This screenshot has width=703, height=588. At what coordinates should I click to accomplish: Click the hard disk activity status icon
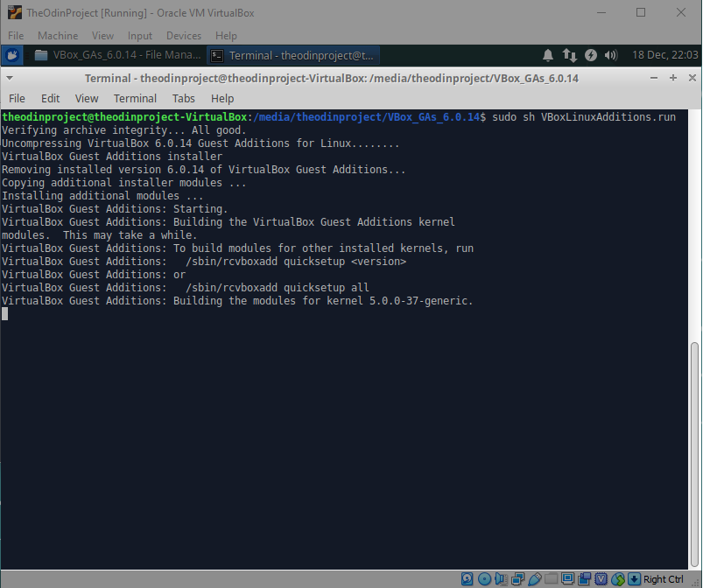click(467, 579)
